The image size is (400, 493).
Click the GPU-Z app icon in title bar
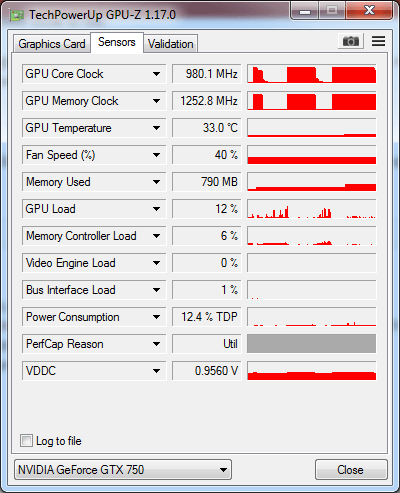click(x=17, y=15)
